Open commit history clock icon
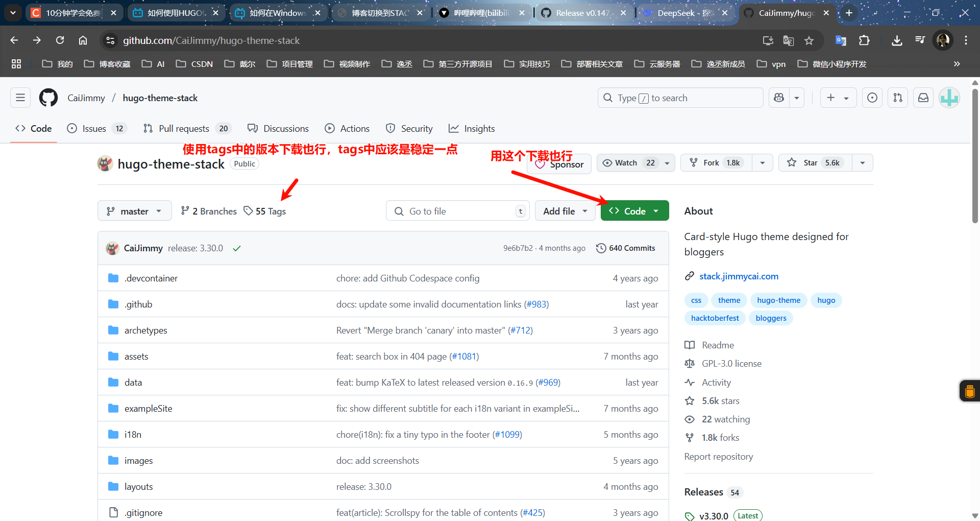The width and height of the screenshot is (980, 521). (601, 248)
